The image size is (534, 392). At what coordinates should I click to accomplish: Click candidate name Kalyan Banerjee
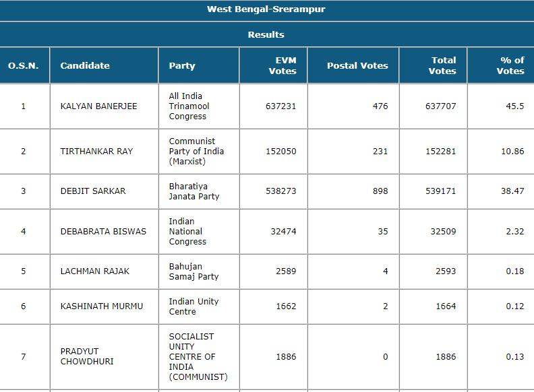98,106
